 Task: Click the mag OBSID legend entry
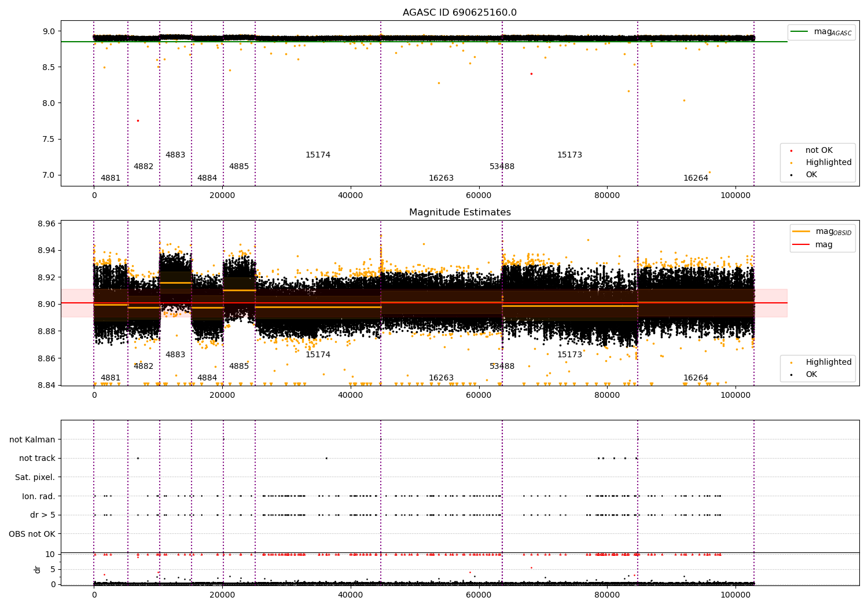coord(822,232)
